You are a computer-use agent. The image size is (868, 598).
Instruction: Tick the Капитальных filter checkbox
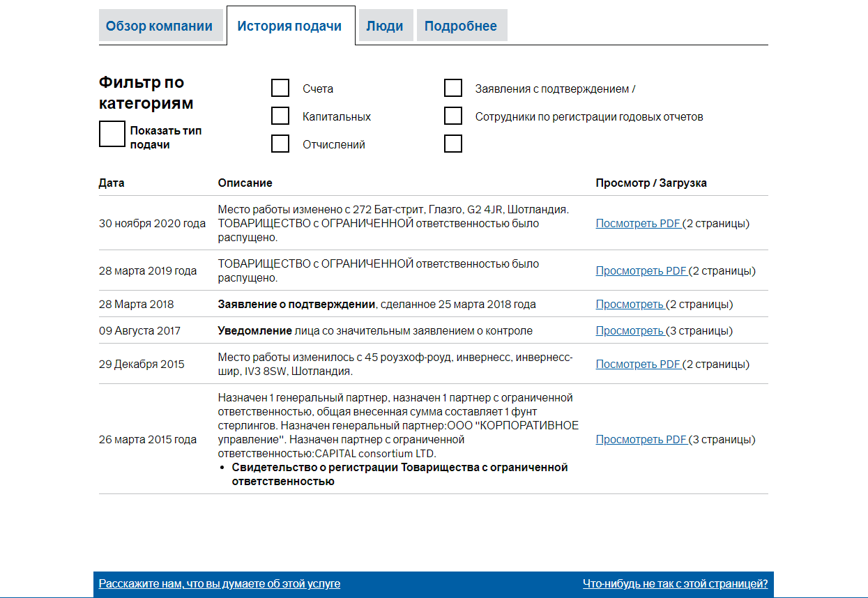pos(280,116)
